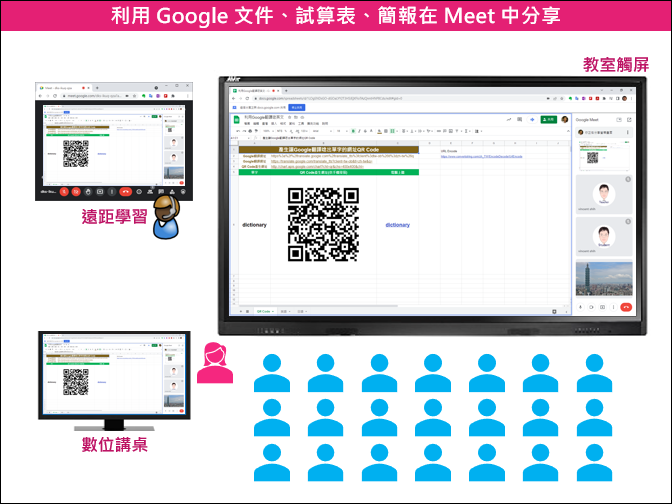This screenshot has width=672, height=504.
Task: Toggle bold in Sheets toolbar
Action: pyautogui.click(x=353, y=131)
